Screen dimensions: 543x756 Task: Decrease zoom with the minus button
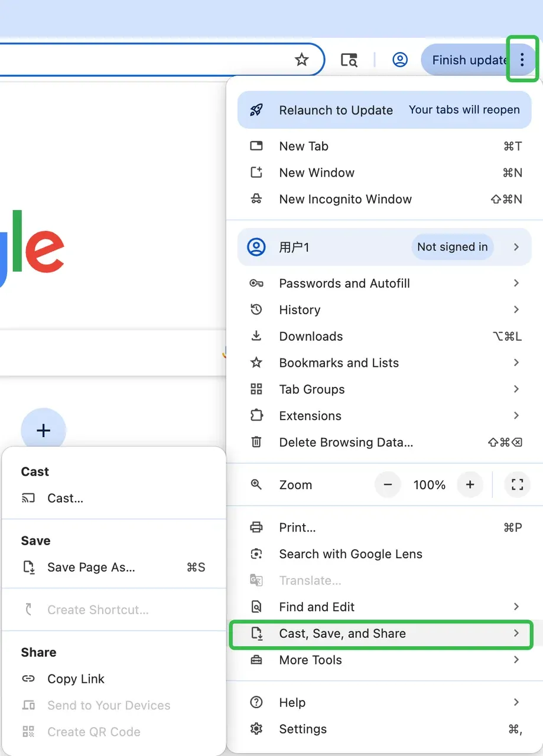pos(388,485)
